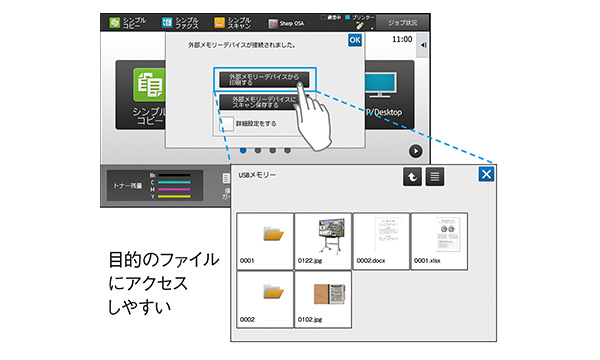Open the シンプルコピー icon in top bar

[x=127, y=23]
